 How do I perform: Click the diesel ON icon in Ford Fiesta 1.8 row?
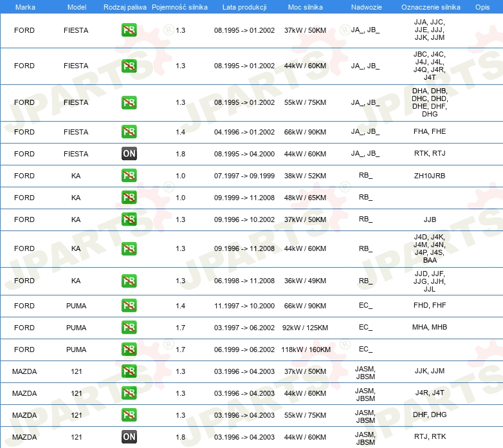click(x=129, y=154)
